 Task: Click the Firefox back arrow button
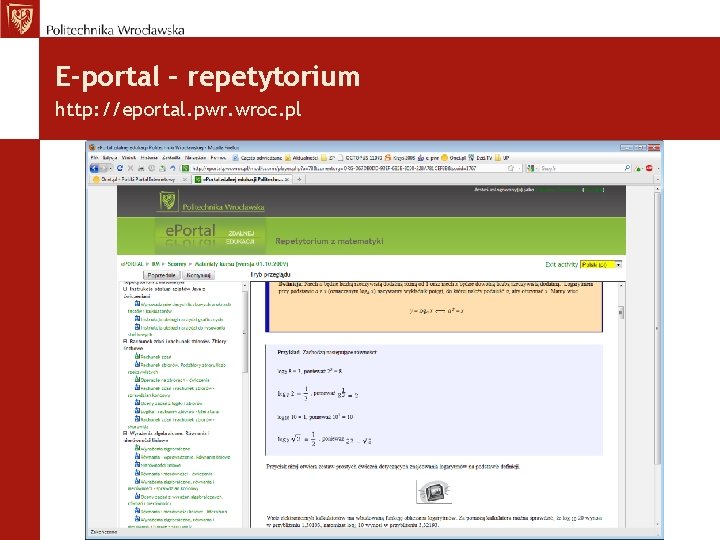[94, 169]
